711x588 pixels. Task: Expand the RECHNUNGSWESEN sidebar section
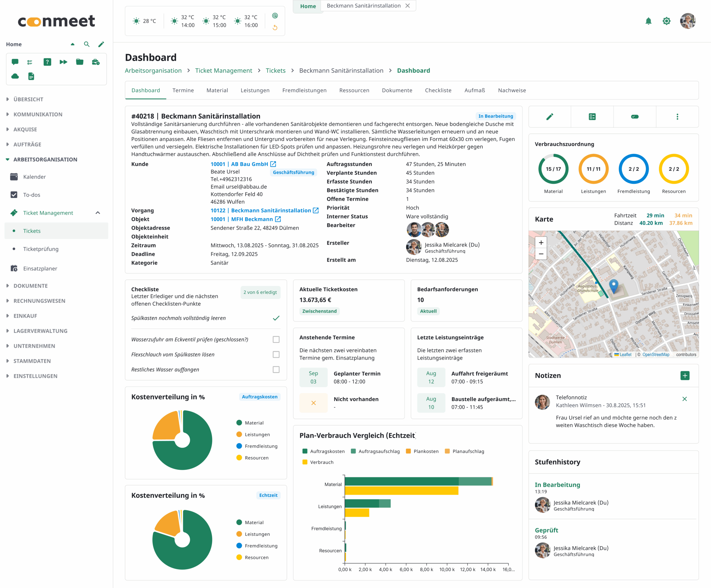39,301
